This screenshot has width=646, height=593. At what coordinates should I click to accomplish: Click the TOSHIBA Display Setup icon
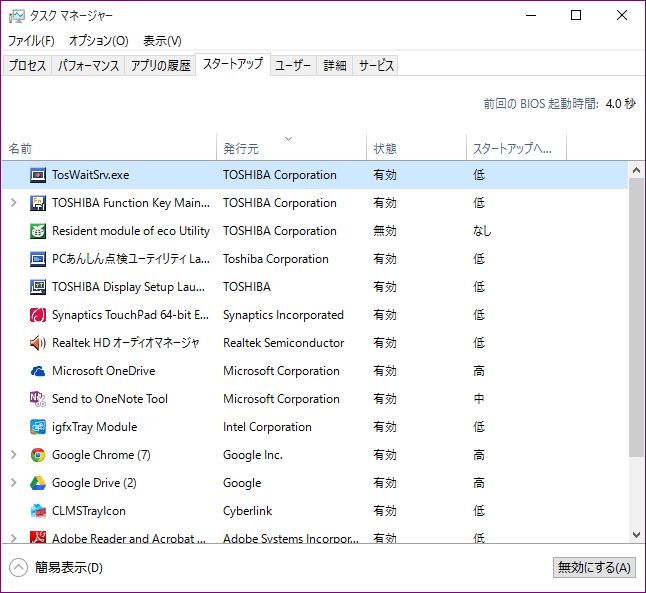pos(38,287)
